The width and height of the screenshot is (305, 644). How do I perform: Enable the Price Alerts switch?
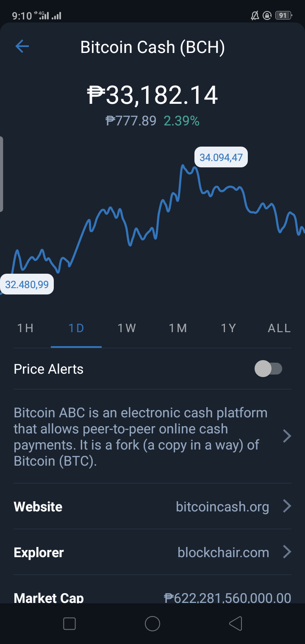(268, 369)
